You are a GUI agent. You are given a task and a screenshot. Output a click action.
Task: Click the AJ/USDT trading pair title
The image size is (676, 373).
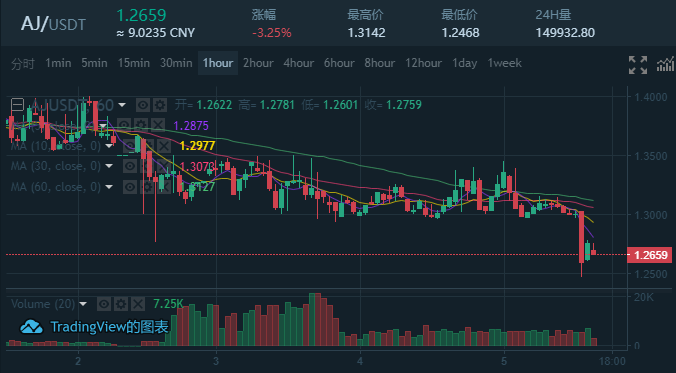(53, 24)
